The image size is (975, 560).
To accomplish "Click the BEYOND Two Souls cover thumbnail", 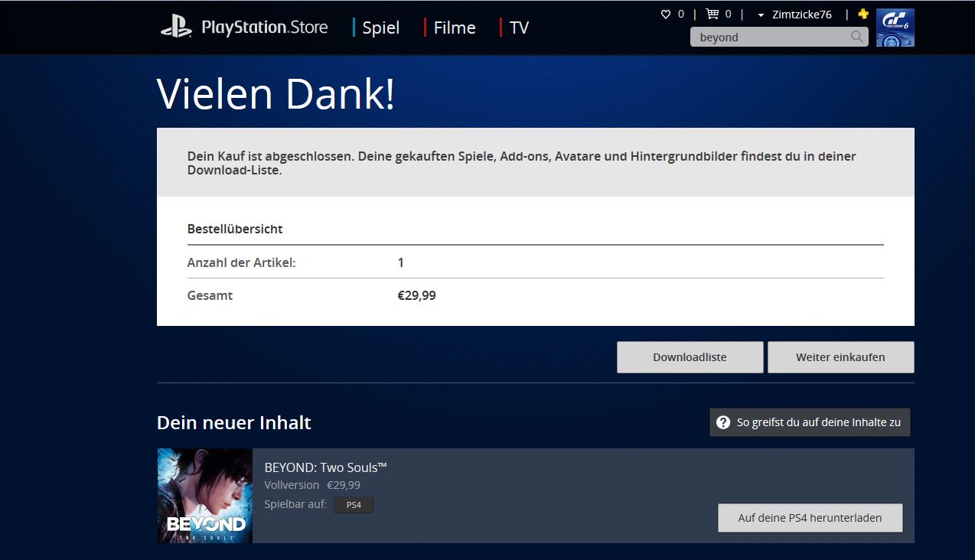I will tap(205, 496).
